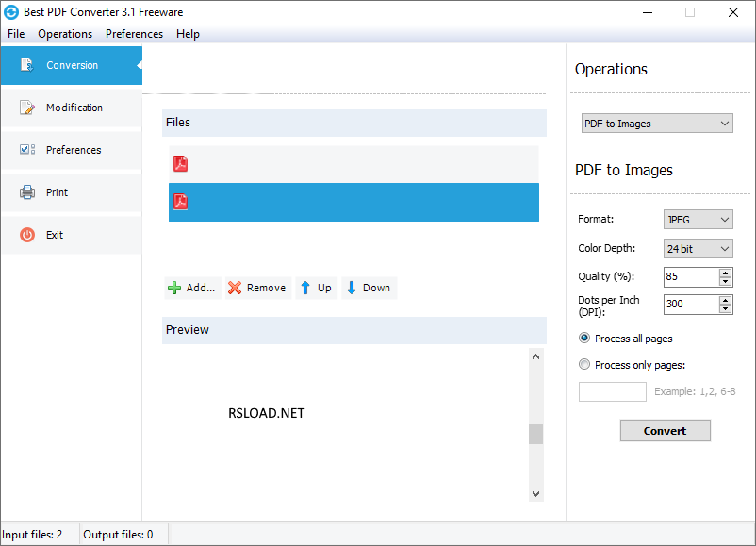The width and height of the screenshot is (756, 546).
Task: Click the Preferences sidebar icon
Action: pos(25,149)
